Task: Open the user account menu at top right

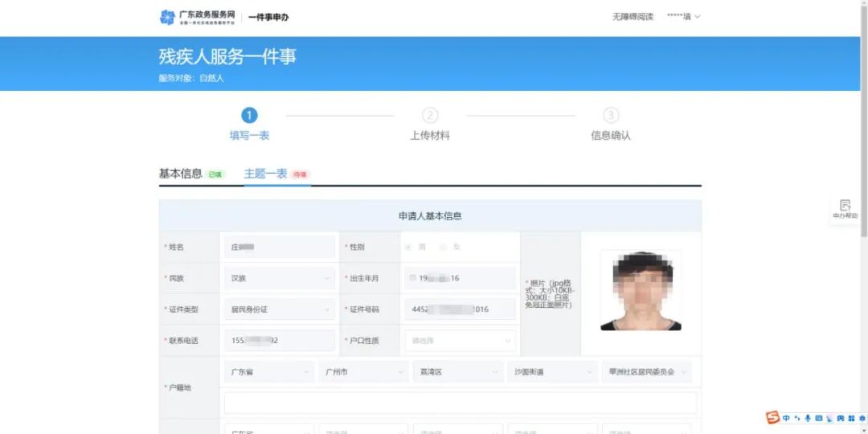Action: (684, 17)
